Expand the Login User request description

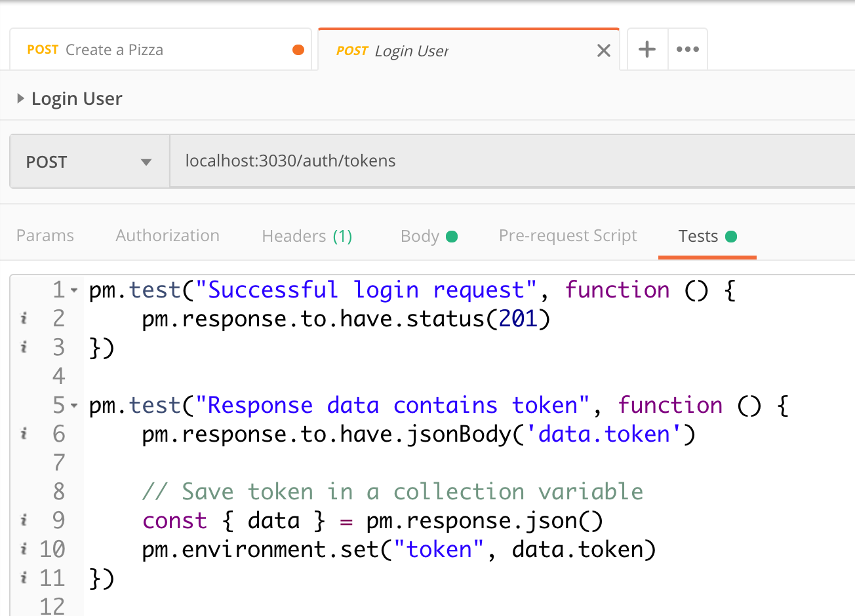(21, 98)
